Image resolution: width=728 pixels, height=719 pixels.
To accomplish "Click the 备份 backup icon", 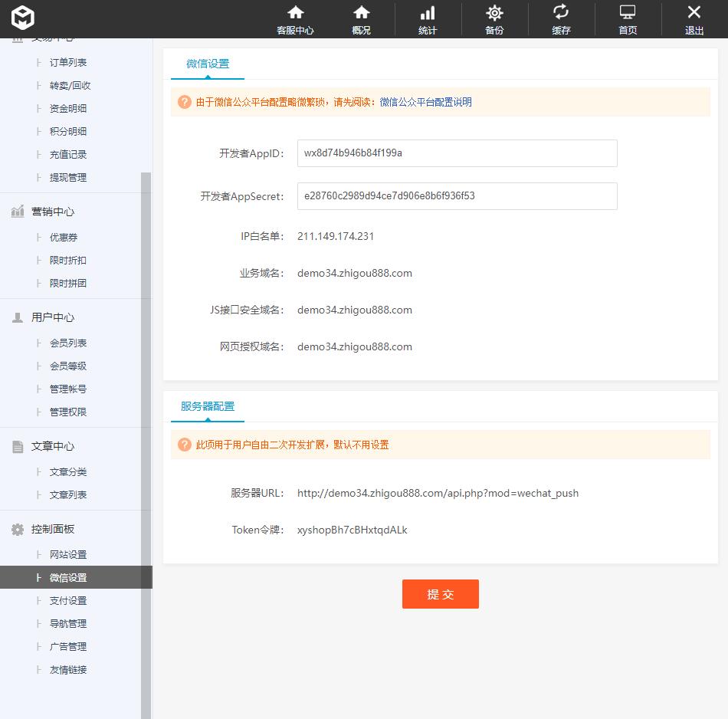I will click(494, 19).
